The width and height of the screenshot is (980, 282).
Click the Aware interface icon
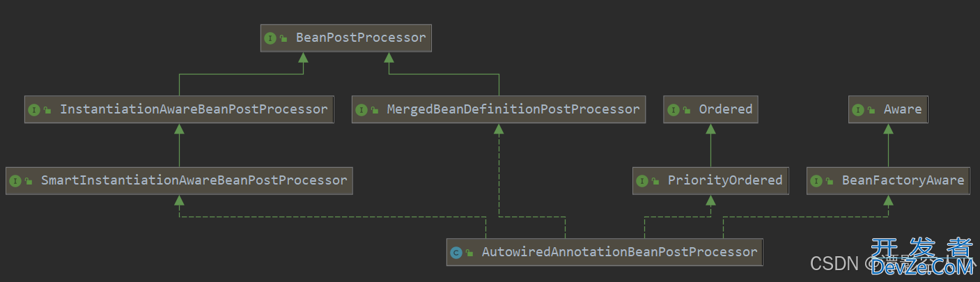tap(858, 110)
